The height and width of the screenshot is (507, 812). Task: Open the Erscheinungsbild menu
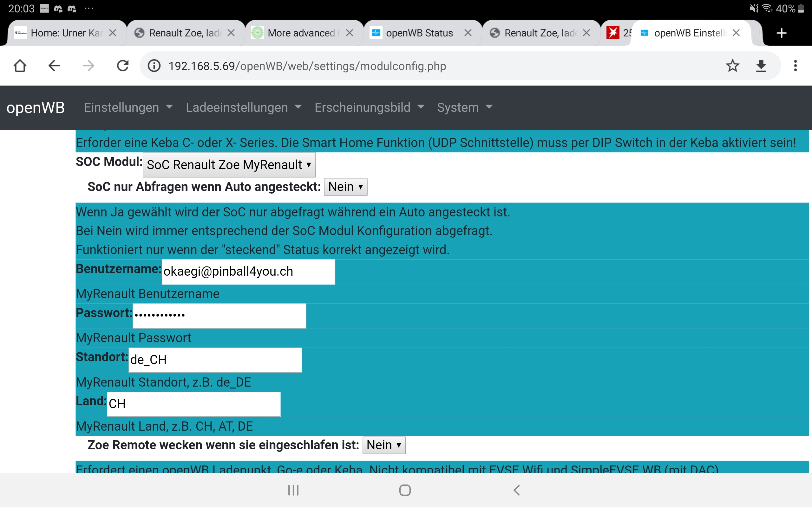(x=369, y=108)
